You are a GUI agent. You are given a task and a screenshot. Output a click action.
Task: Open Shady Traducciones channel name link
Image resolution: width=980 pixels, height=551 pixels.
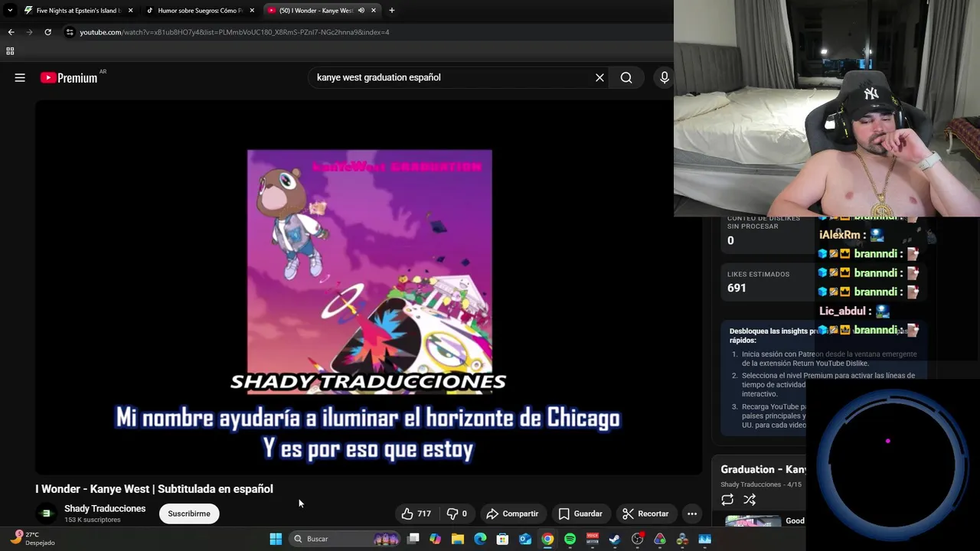[105, 508]
